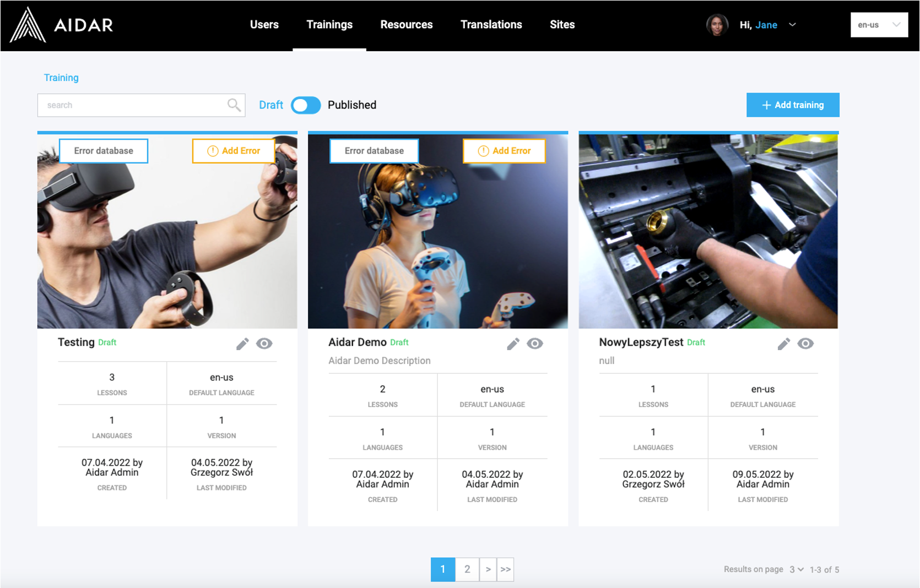Open the en-us language dropdown
920x588 pixels.
879,25
